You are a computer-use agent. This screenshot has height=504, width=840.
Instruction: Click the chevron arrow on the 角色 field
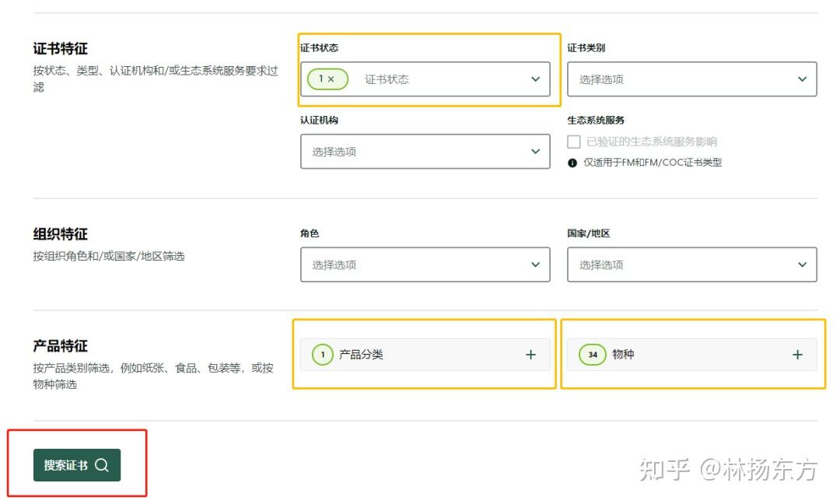click(x=534, y=264)
